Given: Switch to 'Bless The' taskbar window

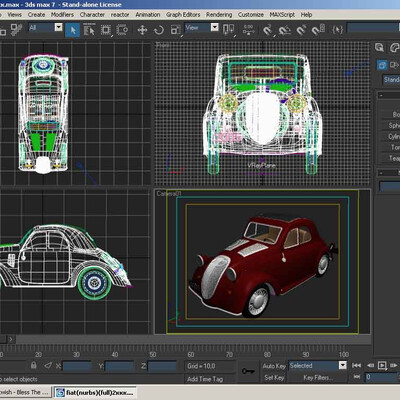Looking at the screenshot, I should coord(26,392).
